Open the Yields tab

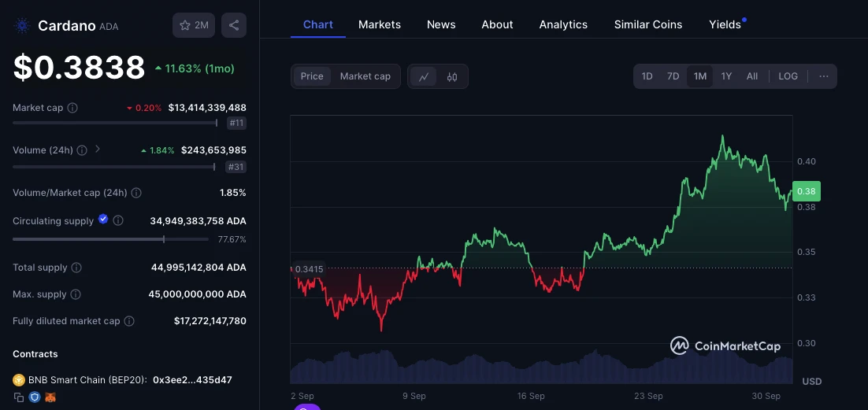coord(725,25)
